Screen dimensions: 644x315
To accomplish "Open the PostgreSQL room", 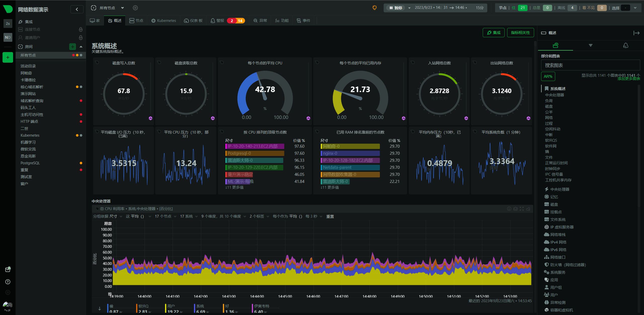I will [x=30, y=163].
